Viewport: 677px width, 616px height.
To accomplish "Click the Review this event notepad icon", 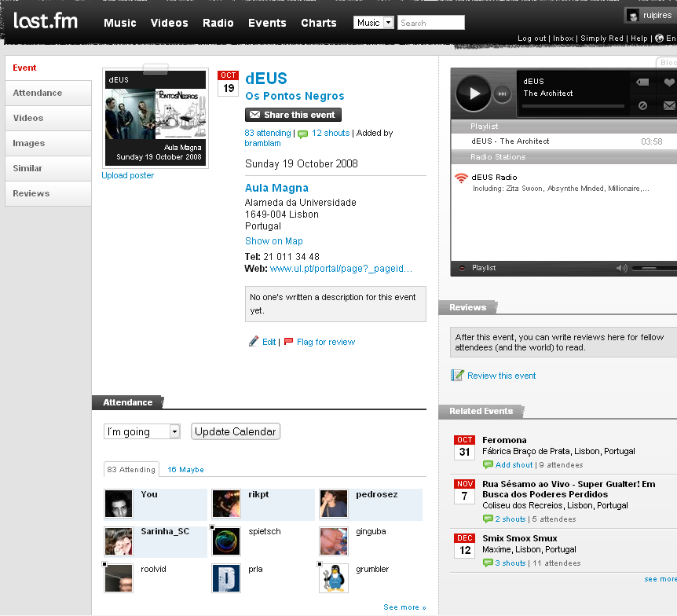I will [457, 376].
